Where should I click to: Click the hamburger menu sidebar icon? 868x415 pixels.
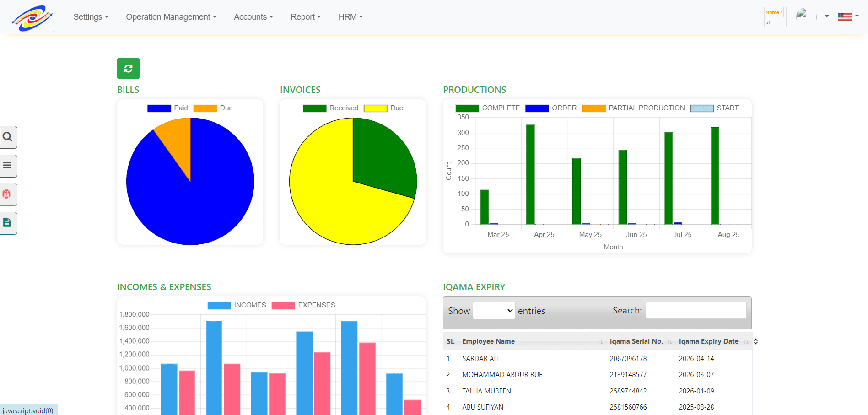8,166
